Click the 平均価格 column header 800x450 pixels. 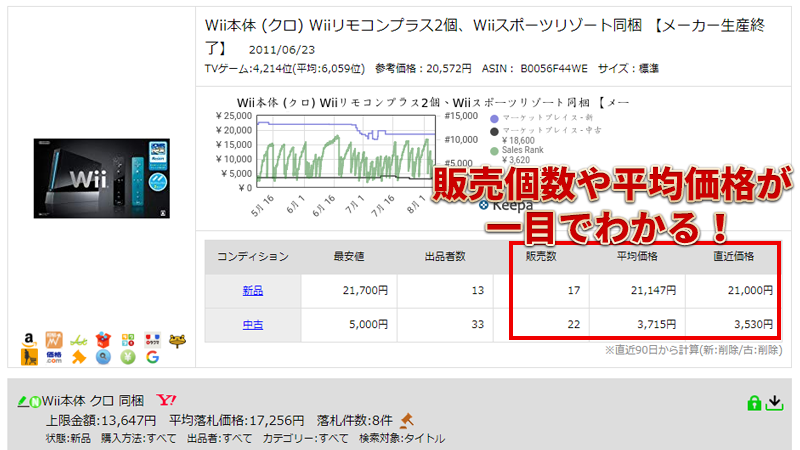pos(637,257)
